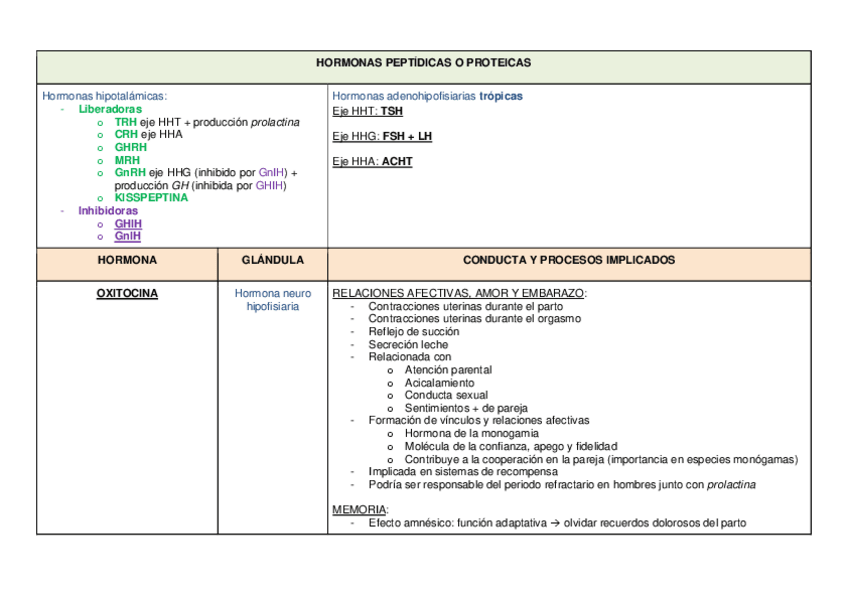
Task: Click the green GHRH list item
Action: click(130, 147)
